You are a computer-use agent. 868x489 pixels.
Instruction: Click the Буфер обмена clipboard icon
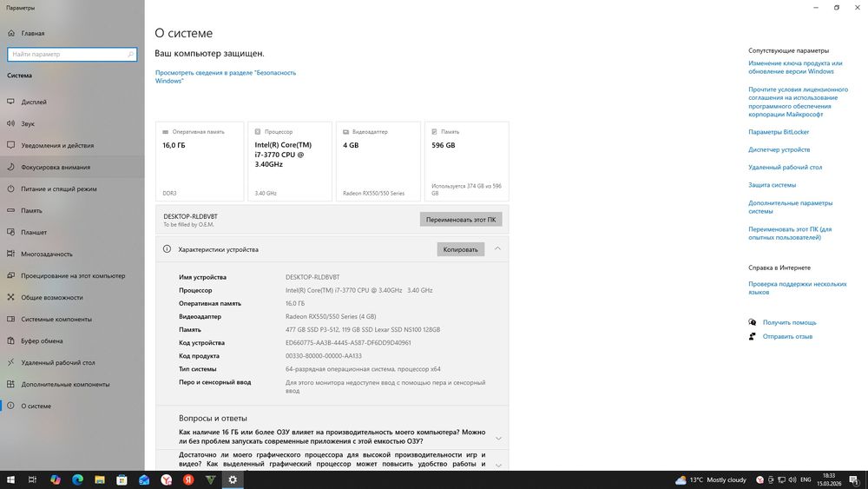[10, 340]
